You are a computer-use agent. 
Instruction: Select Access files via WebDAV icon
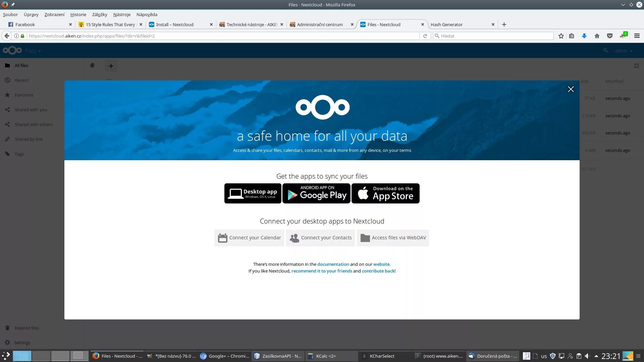click(x=365, y=238)
